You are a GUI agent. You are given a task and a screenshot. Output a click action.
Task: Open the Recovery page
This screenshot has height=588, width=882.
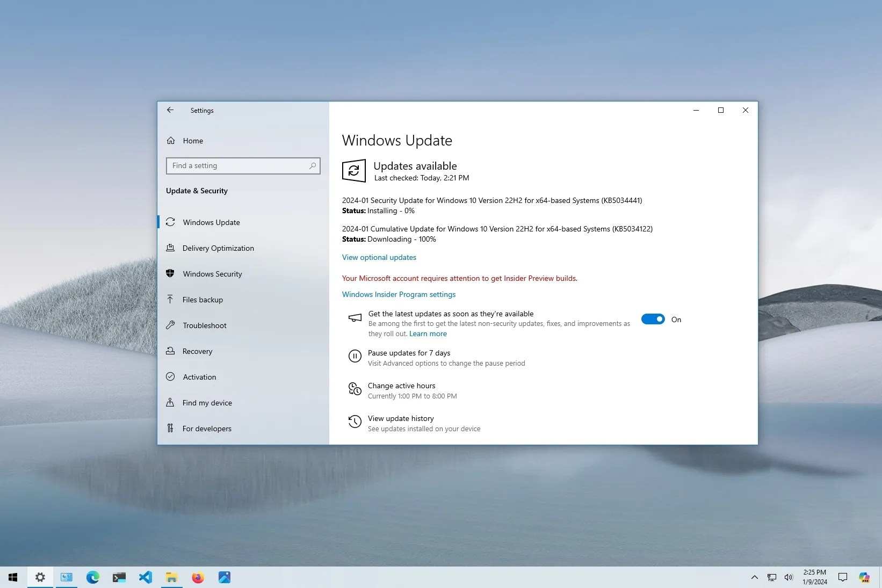[243, 351]
